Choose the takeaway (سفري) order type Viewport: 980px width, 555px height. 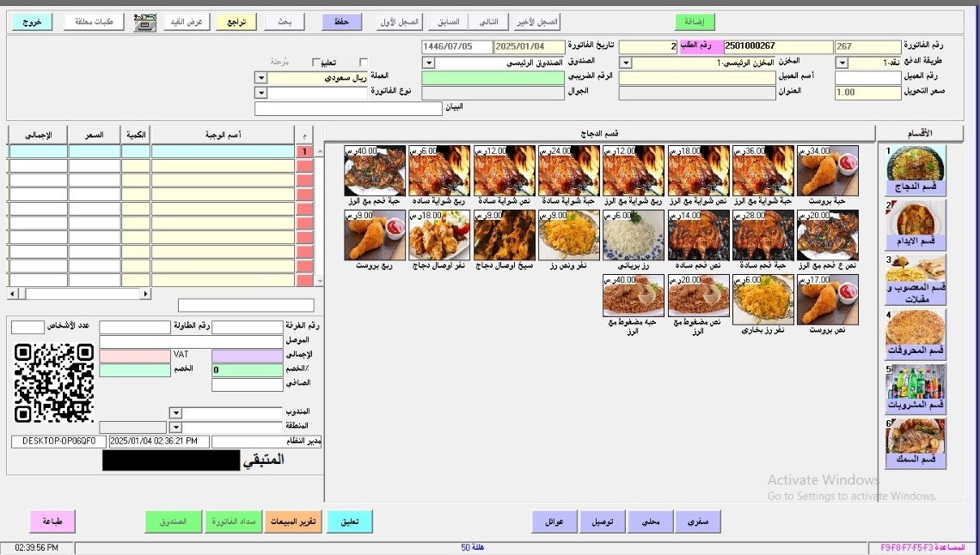point(697,521)
